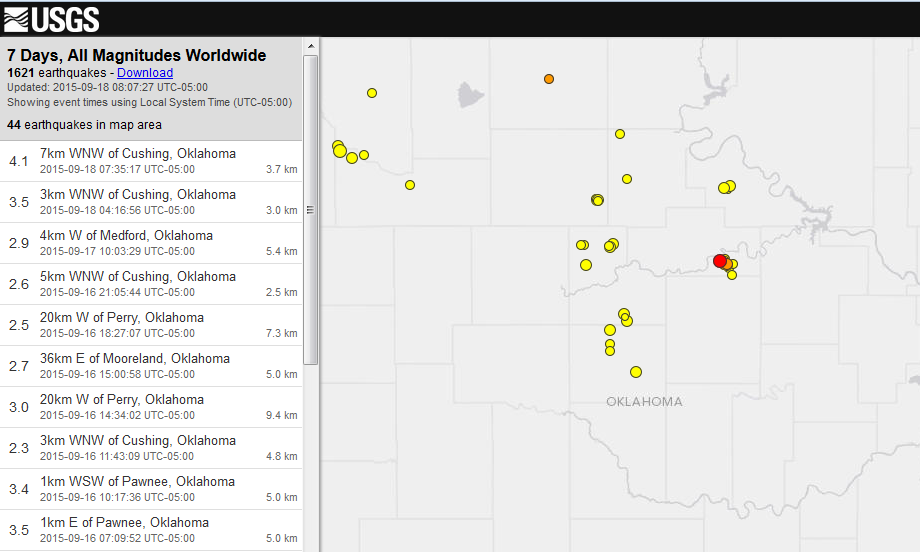Select the 3.0 quake 20km W of Perry

[x=151, y=408]
